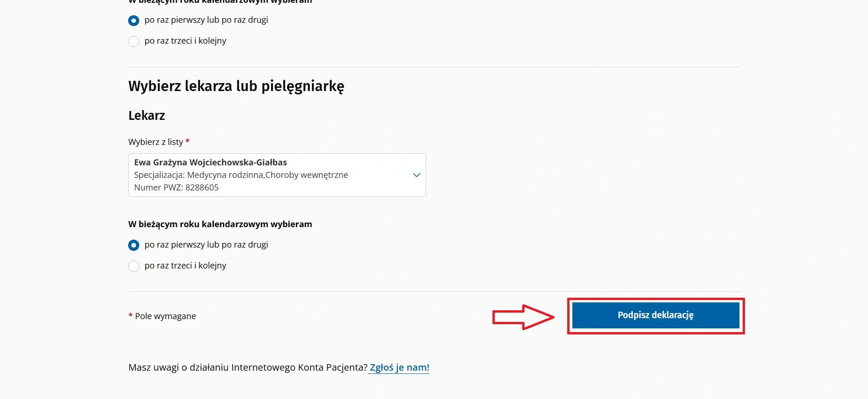Click the red highlight frame around the sign button
Screen dimensions: 868x399
tap(655, 300)
